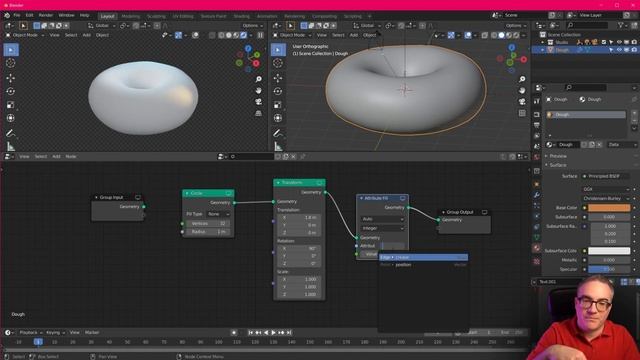Open the Render properties tab
The height and width of the screenshot is (360, 640).
click(537, 115)
